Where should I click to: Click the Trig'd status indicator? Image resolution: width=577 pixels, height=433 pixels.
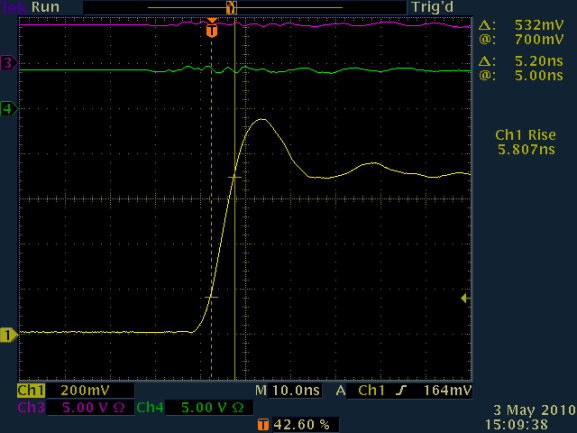coord(433,7)
